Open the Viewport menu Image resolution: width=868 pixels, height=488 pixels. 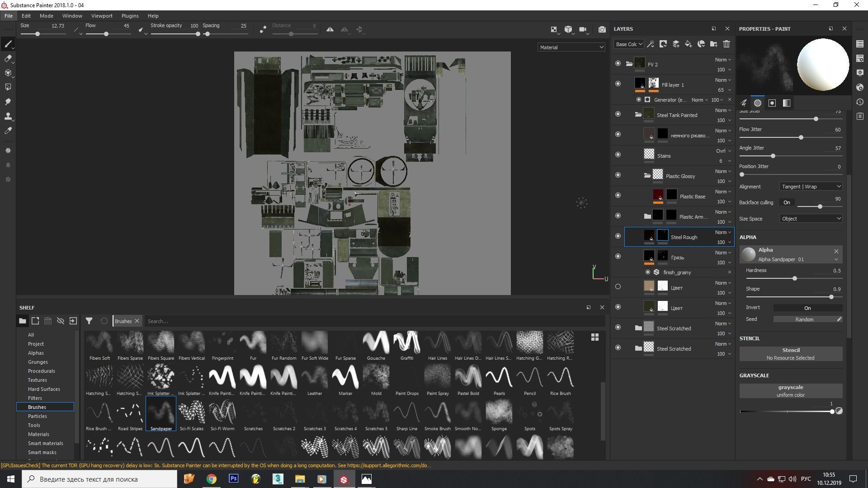[x=101, y=16]
